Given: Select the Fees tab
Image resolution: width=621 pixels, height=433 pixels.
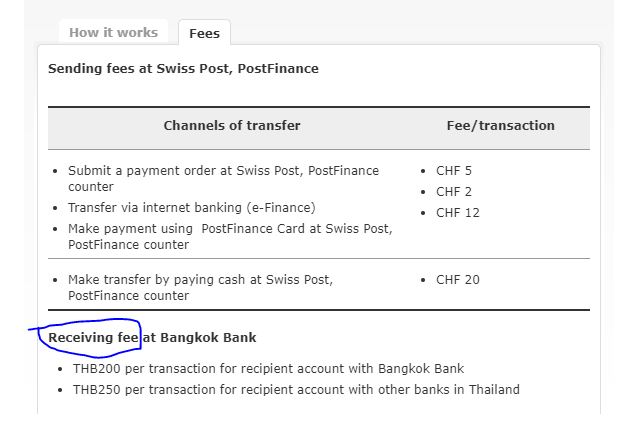Looking at the screenshot, I should [204, 33].
